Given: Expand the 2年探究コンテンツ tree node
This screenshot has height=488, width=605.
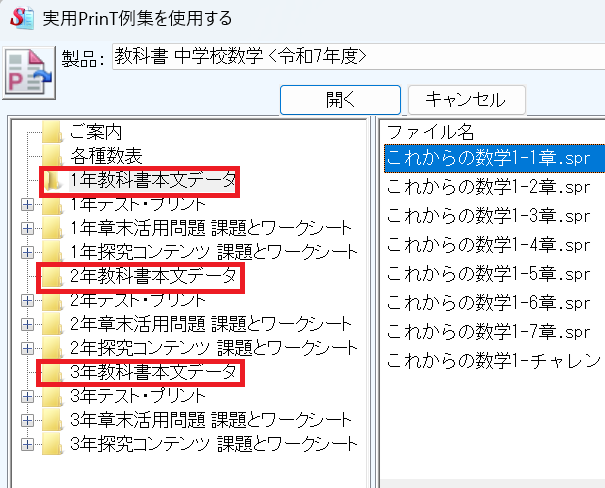Looking at the screenshot, I should click(x=27, y=348).
